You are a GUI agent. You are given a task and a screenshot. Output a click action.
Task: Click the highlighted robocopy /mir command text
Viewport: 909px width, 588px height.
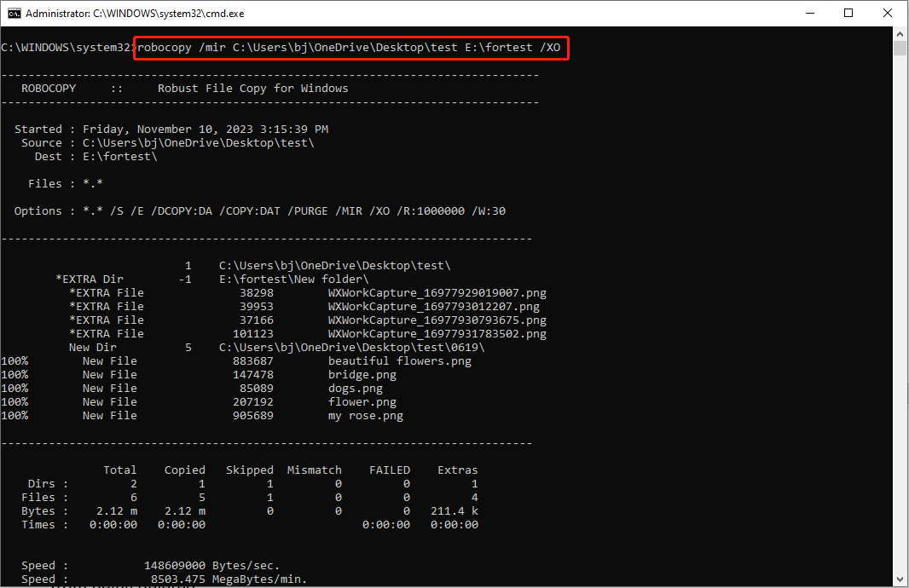(350, 48)
